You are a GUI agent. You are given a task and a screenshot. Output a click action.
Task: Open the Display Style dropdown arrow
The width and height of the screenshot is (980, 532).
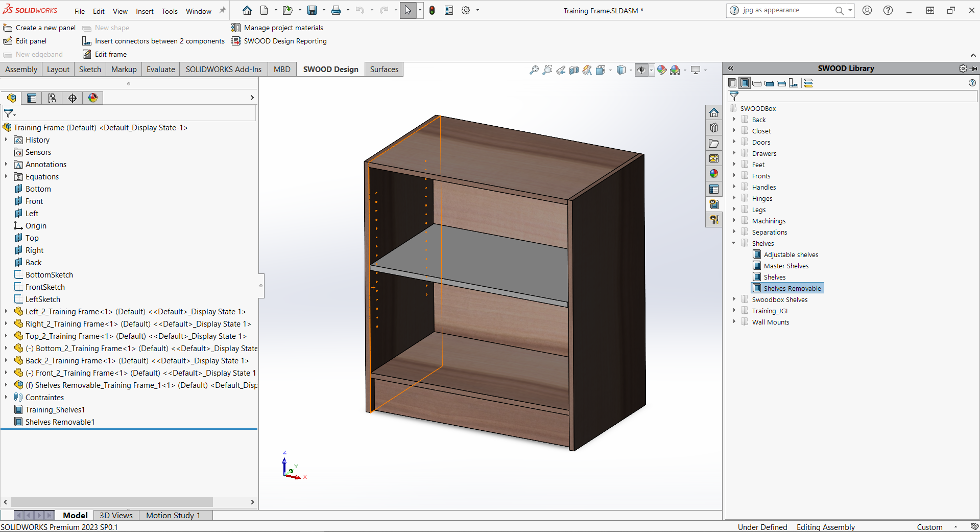[x=631, y=70]
